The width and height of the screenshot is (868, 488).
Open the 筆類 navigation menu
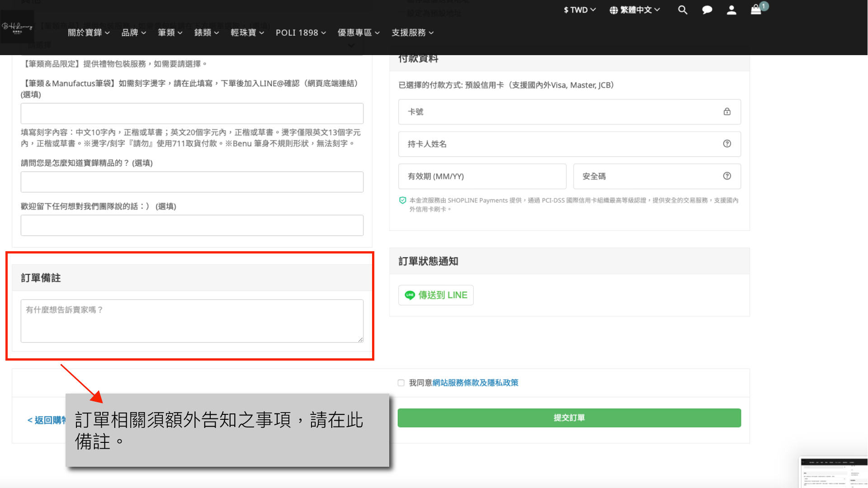click(170, 33)
